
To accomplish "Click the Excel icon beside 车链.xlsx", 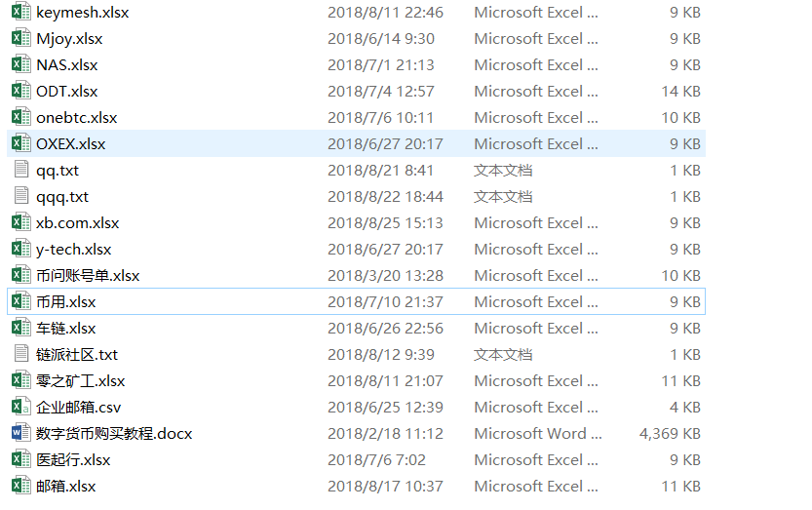I will coord(20,328).
